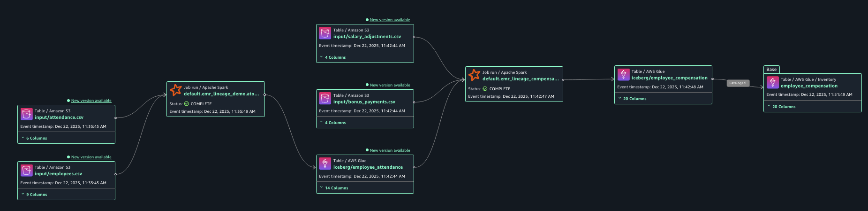Expand 20 Columns on employee_compensation inventory node
This screenshot has width=868, height=211.
[782, 107]
